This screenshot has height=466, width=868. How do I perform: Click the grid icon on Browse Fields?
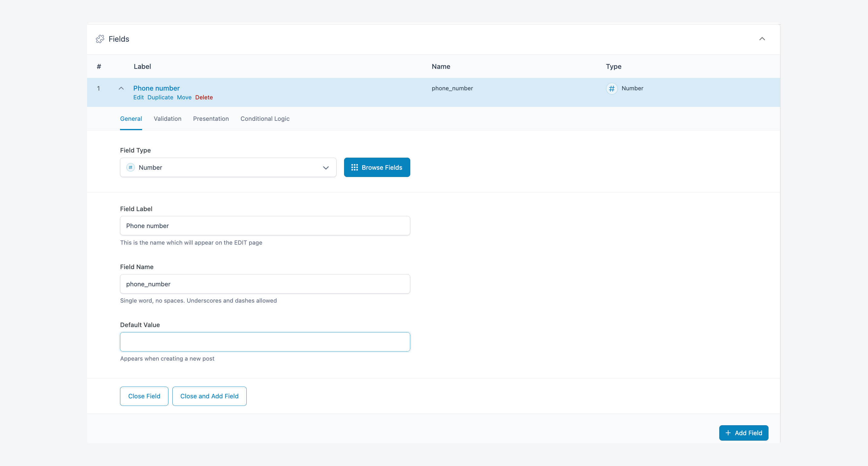point(354,167)
